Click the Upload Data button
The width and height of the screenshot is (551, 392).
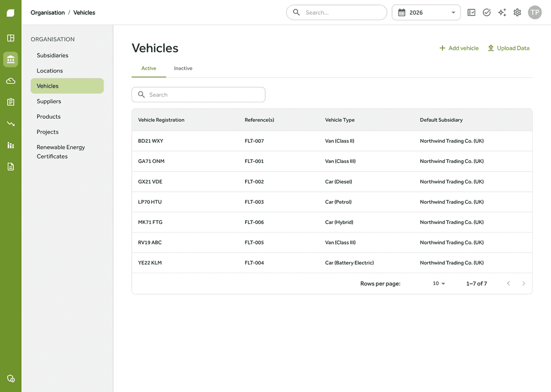[508, 48]
